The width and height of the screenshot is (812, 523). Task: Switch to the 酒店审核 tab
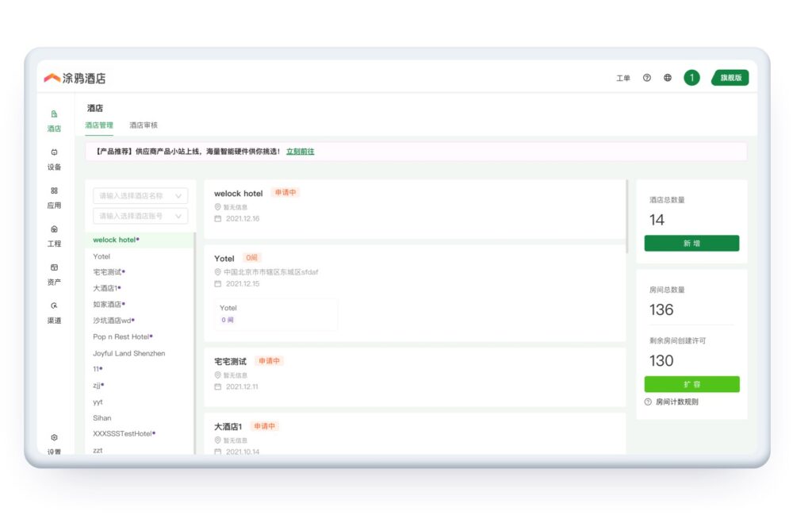(x=144, y=125)
